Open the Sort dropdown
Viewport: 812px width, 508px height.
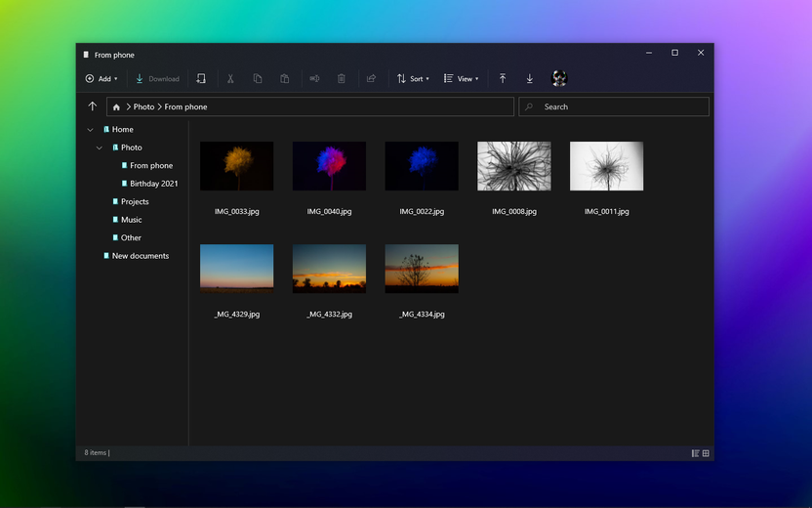(x=413, y=79)
